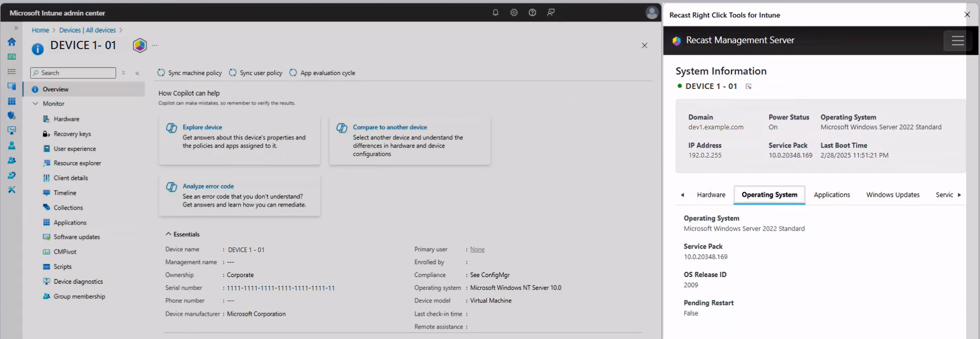Open the account avatar menu

[x=652, y=13]
